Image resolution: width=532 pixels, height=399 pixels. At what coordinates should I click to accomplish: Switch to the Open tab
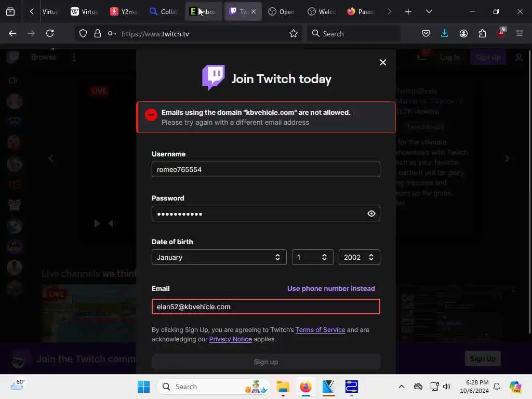(281, 12)
